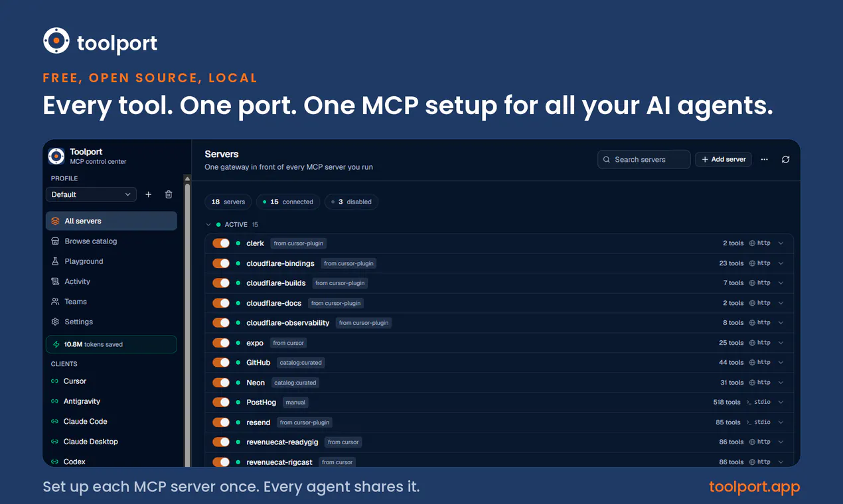The height and width of the screenshot is (504, 843).
Task: Toggle off the cloudflare-bindings server
Action: [x=221, y=263]
